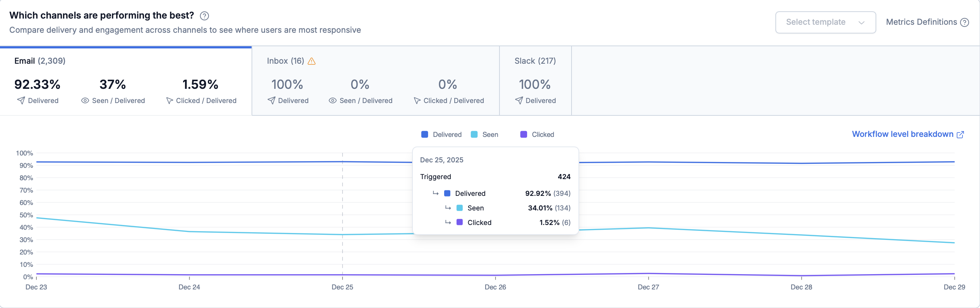Click Inbox Clicked cursor icon
Viewport: 980px width, 308px height.
pyautogui.click(x=417, y=101)
